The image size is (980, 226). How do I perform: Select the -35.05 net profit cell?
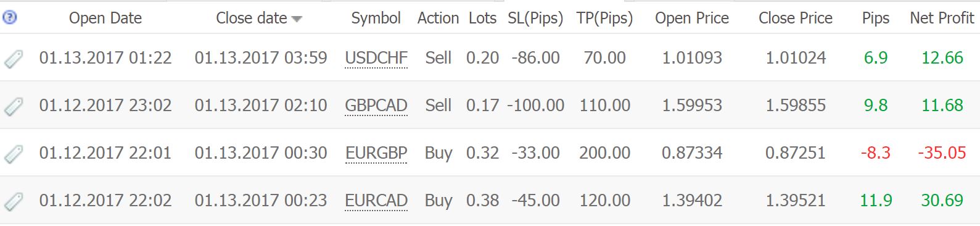click(x=942, y=153)
